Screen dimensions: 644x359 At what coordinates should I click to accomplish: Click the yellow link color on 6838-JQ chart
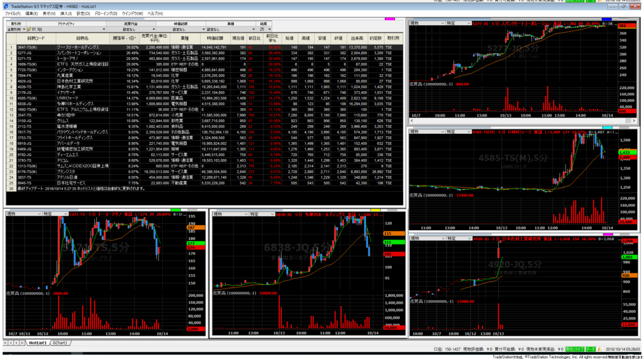pos(375,210)
